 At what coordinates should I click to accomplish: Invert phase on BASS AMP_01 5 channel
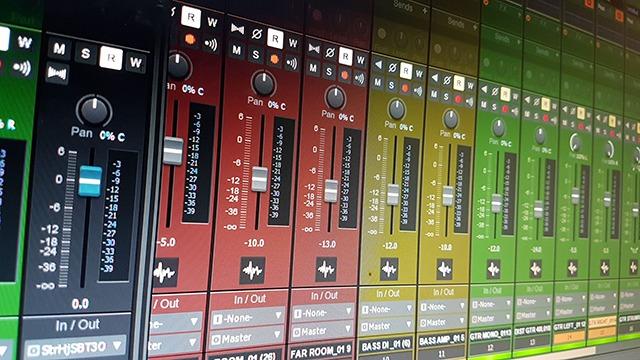447,80
